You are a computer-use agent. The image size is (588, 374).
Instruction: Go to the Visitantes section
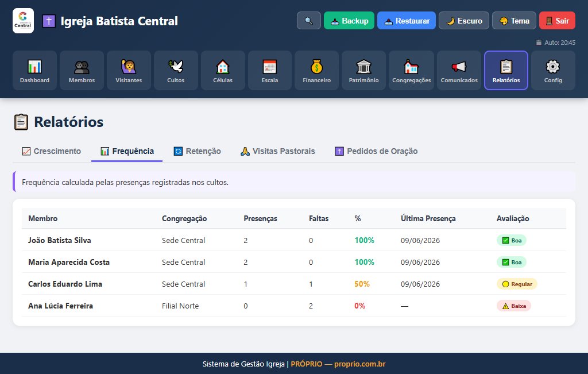tap(129, 71)
